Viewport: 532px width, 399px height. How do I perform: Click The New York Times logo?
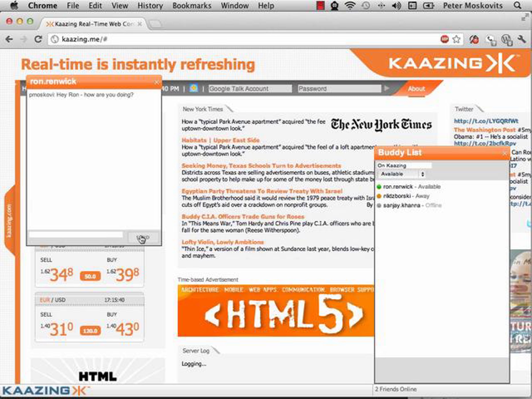tap(381, 125)
